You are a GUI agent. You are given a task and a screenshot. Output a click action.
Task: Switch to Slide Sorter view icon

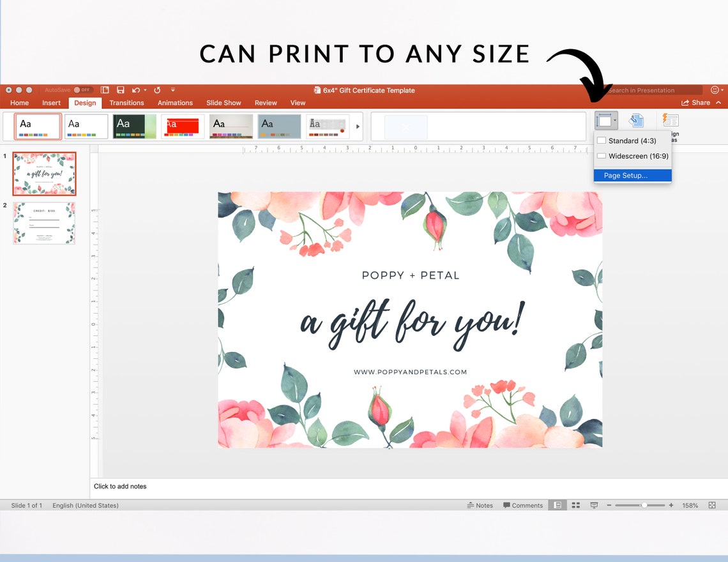pyautogui.click(x=575, y=505)
